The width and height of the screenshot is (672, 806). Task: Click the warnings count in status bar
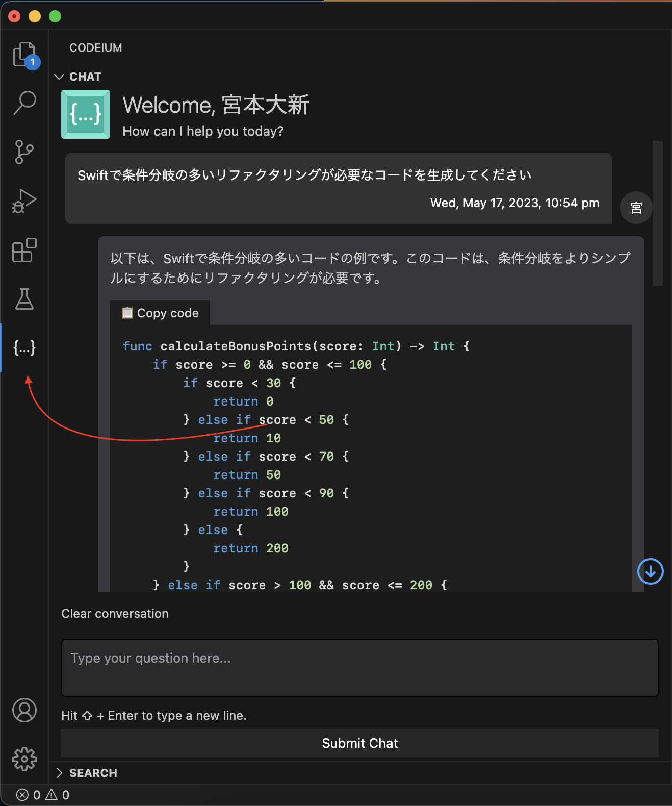[58, 795]
